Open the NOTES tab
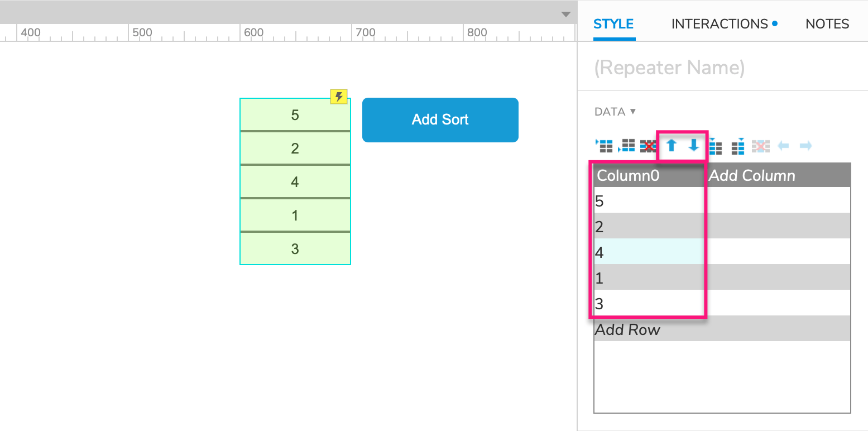 827,23
